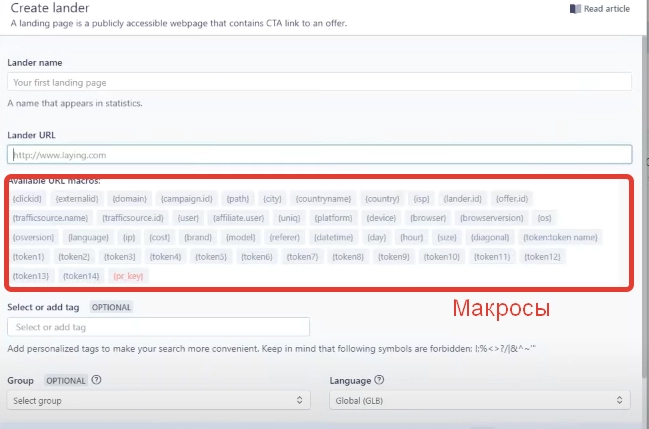Insert the {diagonal} macro

click(x=490, y=237)
